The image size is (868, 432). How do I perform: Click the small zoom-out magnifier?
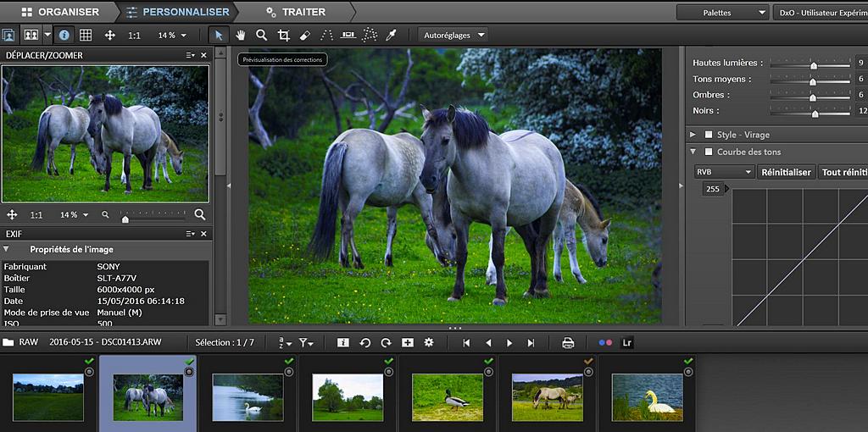(x=105, y=214)
